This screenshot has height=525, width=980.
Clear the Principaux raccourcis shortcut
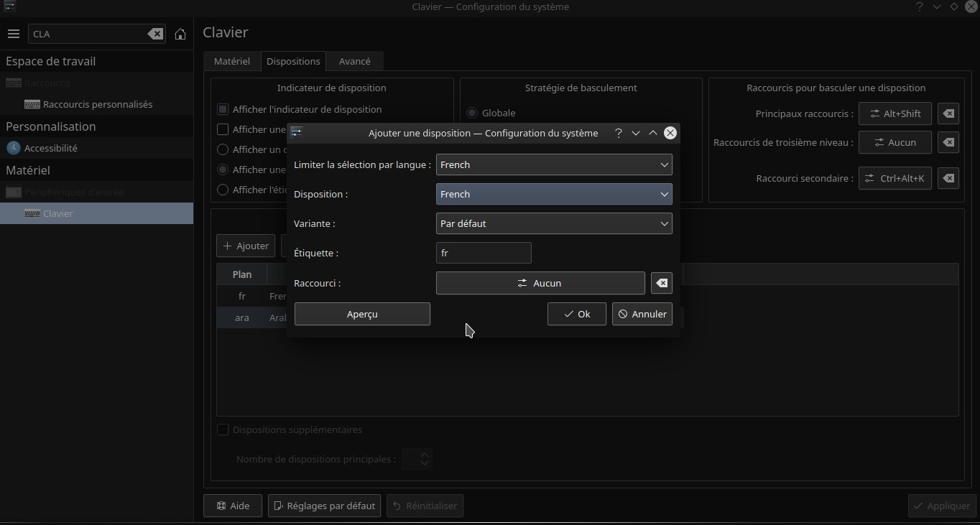point(948,113)
